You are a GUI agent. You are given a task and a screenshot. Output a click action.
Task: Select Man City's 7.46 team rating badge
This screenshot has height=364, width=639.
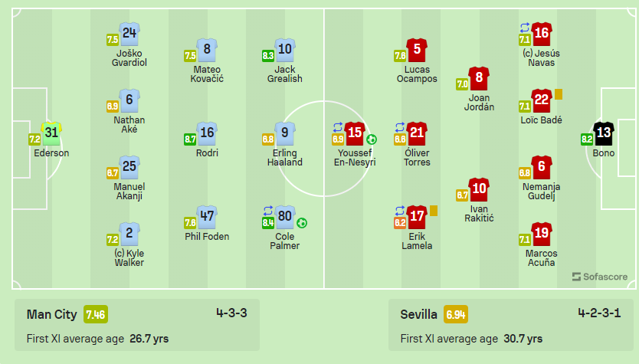point(96,314)
